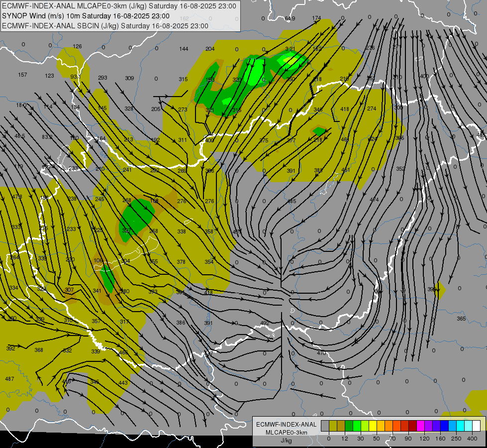487x448 pixels.
Task: Select the map value 157
Action: (x=23, y=75)
